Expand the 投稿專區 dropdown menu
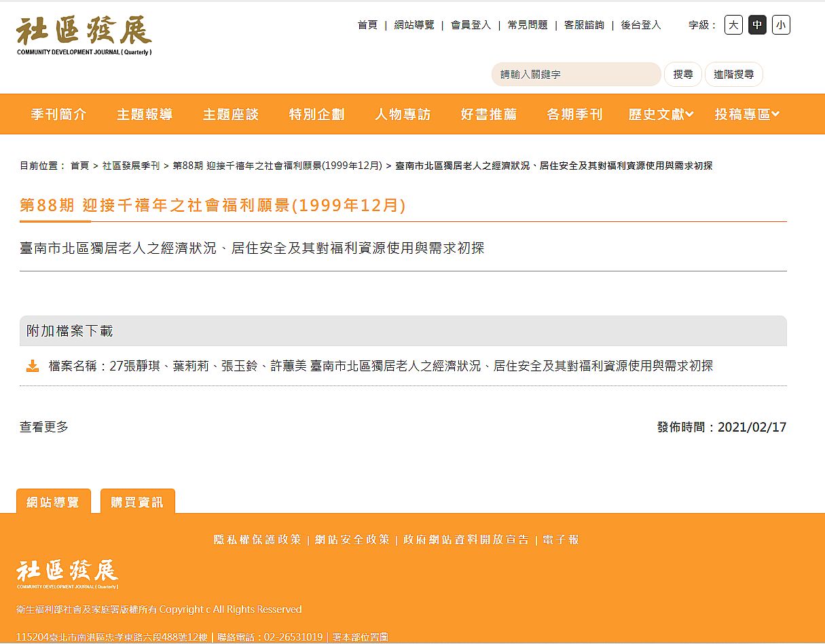 pyautogui.click(x=747, y=115)
